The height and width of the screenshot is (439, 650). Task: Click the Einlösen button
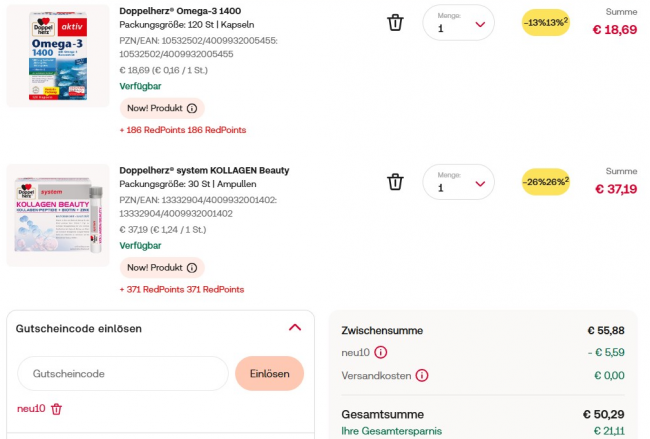(x=269, y=373)
